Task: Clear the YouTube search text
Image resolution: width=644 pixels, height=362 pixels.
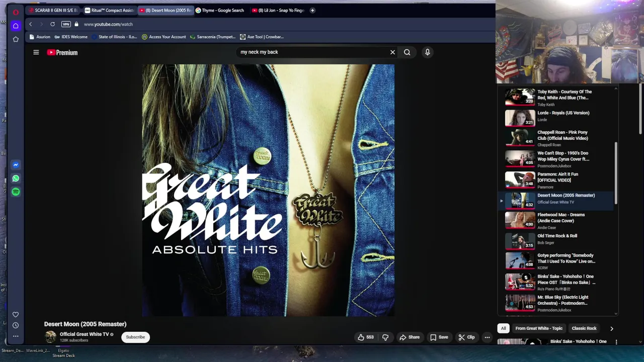Action: click(x=393, y=52)
